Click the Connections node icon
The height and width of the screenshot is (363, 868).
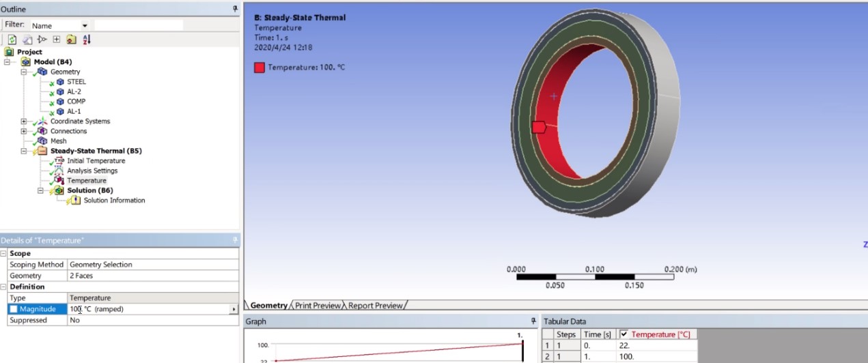tap(43, 131)
